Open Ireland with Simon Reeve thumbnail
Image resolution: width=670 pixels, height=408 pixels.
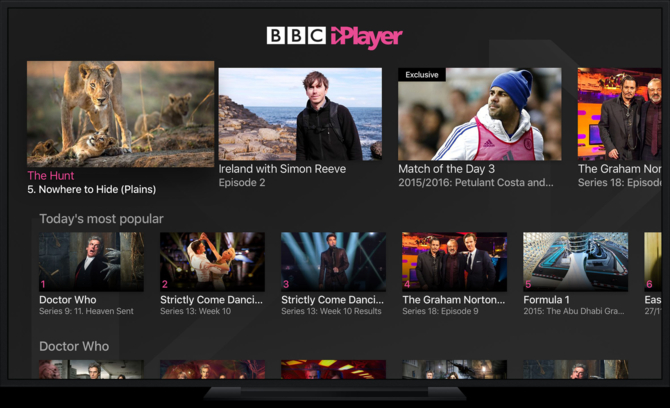(300, 114)
